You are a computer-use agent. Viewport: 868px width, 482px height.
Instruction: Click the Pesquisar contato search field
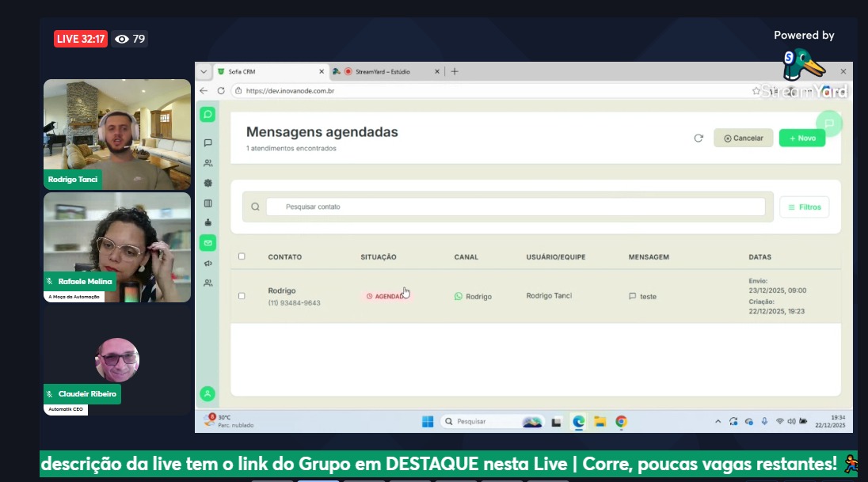[515, 207]
